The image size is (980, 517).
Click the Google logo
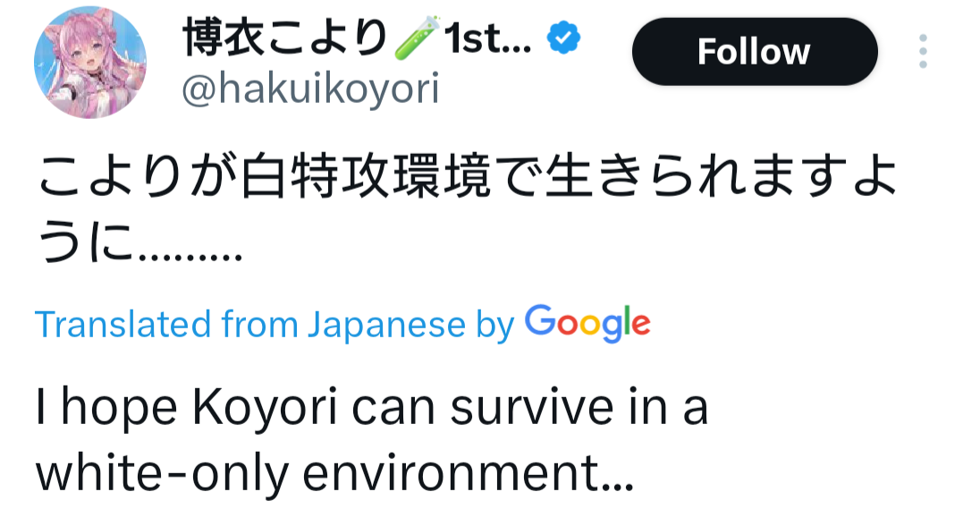tap(587, 324)
